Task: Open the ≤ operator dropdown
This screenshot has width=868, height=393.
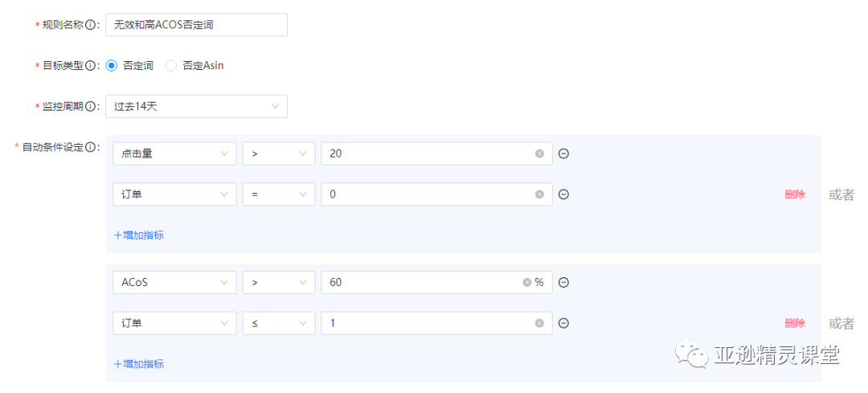Action: (x=278, y=323)
